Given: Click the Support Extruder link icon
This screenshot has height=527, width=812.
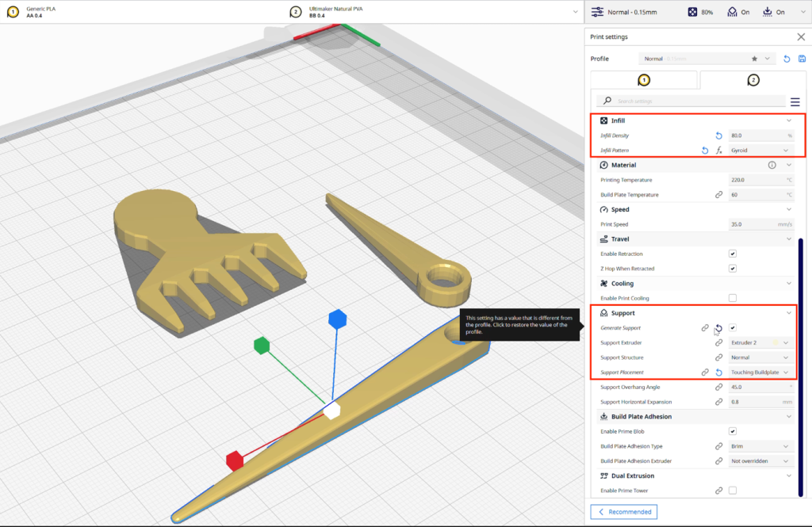Looking at the screenshot, I should [x=718, y=342].
